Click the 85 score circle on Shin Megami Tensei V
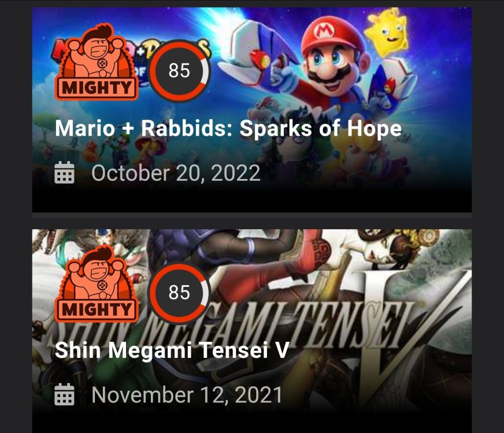Viewport: 504px width, 433px height. pos(179,292)
